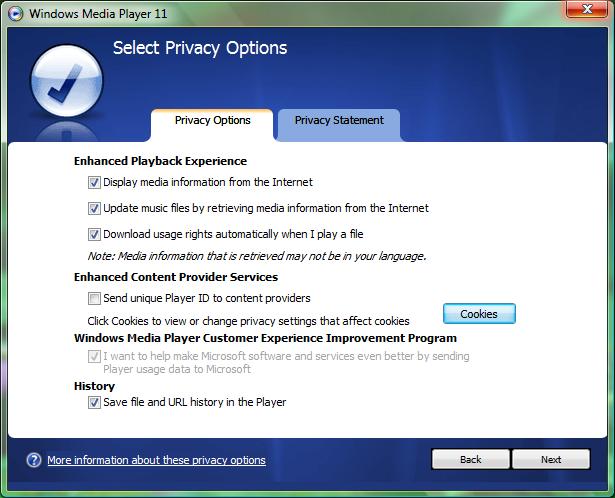Click the Enhanced Playback Experience section label
Image resolution: width=615 pixels, height=498 pixels.
click(x=160, y=160)
